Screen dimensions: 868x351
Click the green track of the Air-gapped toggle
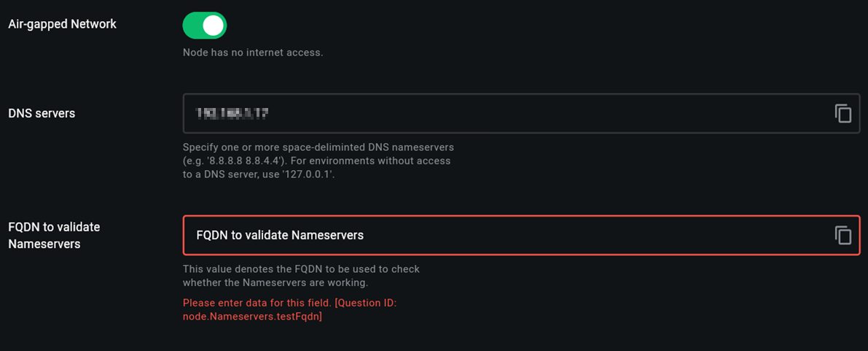[192, 26]
